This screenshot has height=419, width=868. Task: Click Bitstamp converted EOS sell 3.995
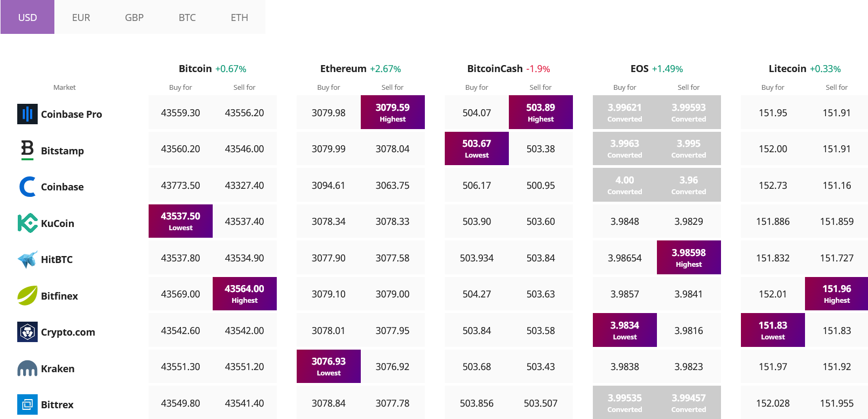pos(689,148)
